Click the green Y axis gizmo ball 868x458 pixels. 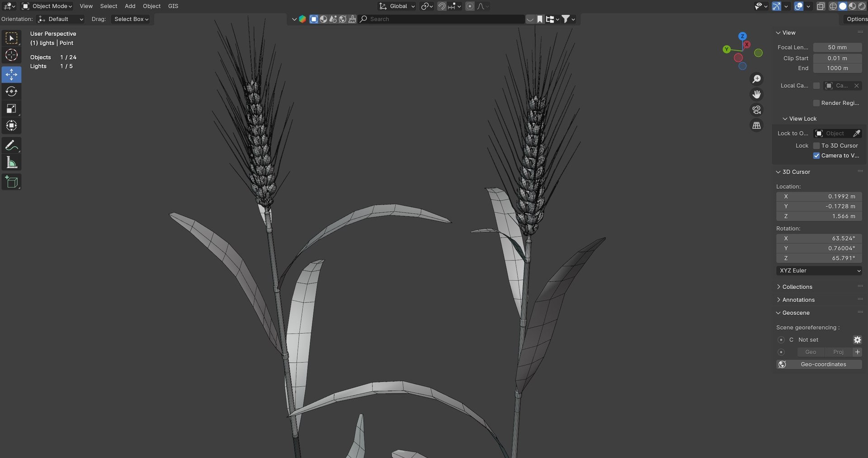pyautogui.click(x=726, y=49)
